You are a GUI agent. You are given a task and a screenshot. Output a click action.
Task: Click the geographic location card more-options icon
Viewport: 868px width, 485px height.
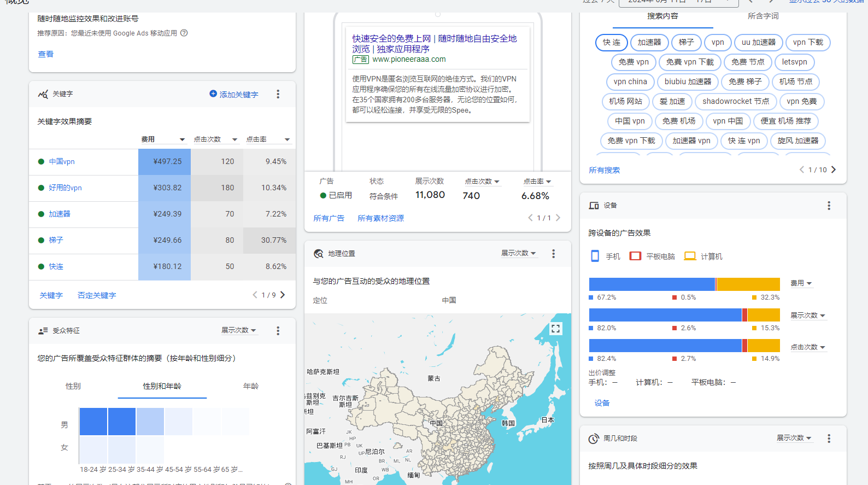pyautogui.click(x=553, y=254)
